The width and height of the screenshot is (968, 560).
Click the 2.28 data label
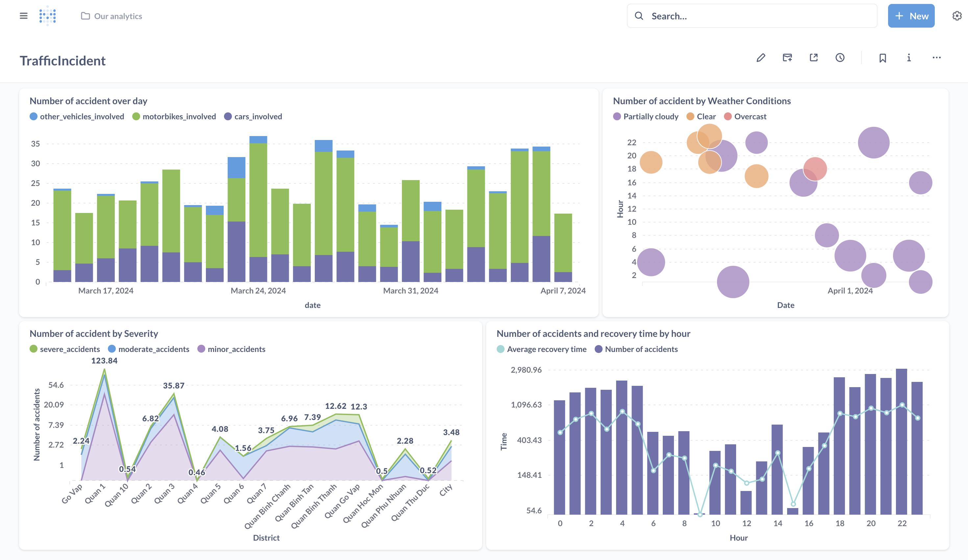[x=405, y=441]
